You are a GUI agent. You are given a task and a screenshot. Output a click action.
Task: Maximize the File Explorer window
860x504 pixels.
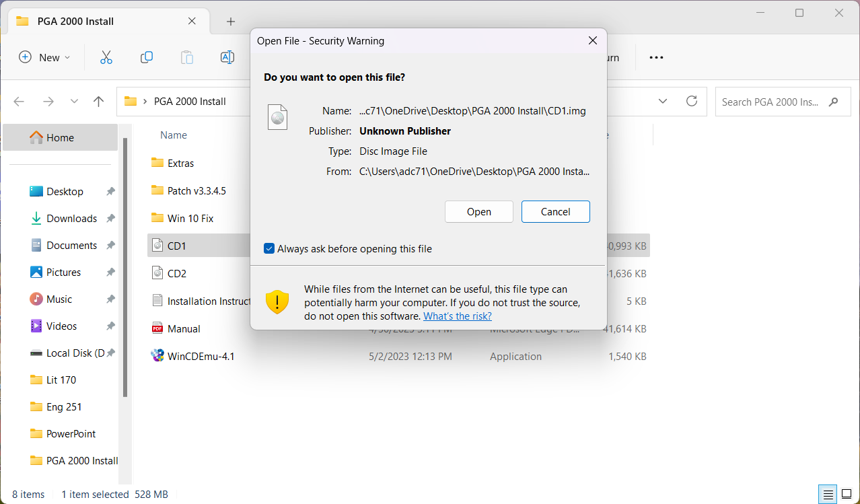799,13
